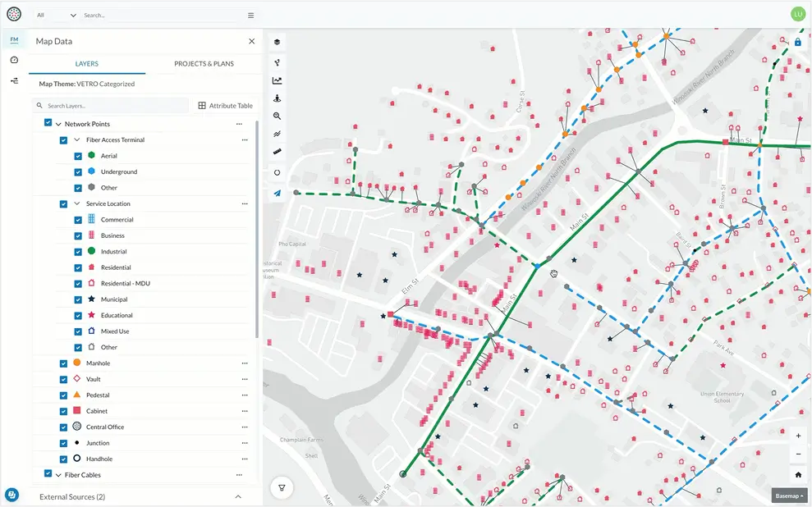
Task: Click the Manhole orange circle swatch
Action: click(77, 363)
